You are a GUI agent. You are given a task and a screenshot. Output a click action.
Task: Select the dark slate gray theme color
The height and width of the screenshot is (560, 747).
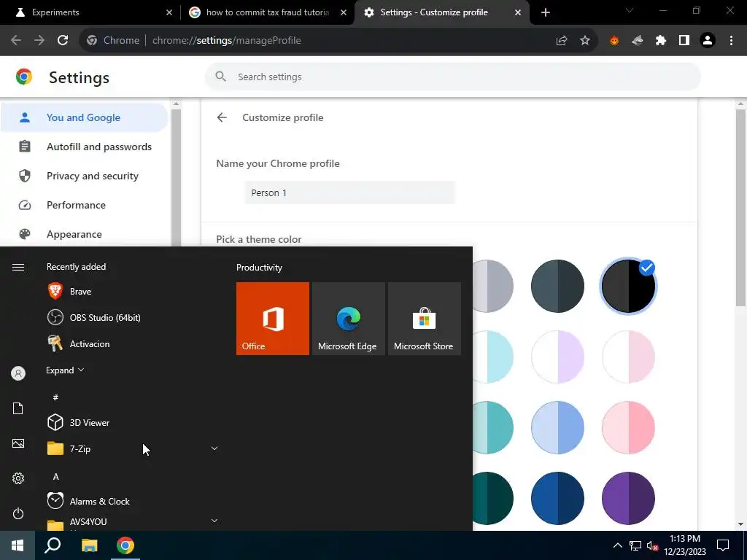pyautogui.click(x=557, y=286)
